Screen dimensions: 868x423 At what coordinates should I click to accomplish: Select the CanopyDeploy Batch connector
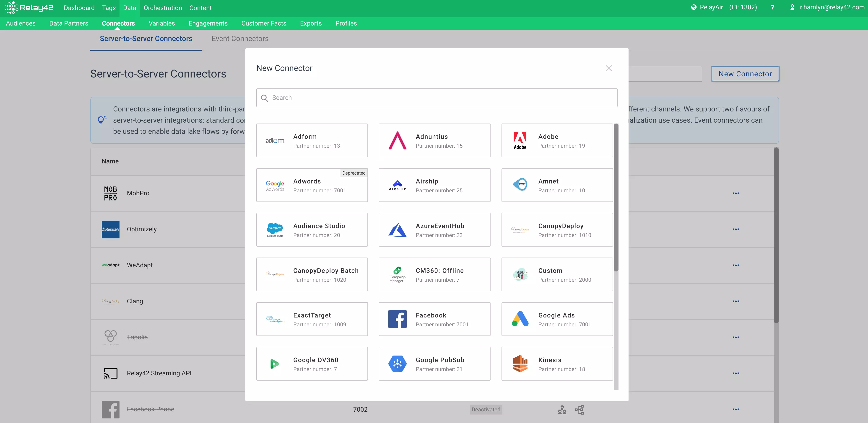point(312,274)
